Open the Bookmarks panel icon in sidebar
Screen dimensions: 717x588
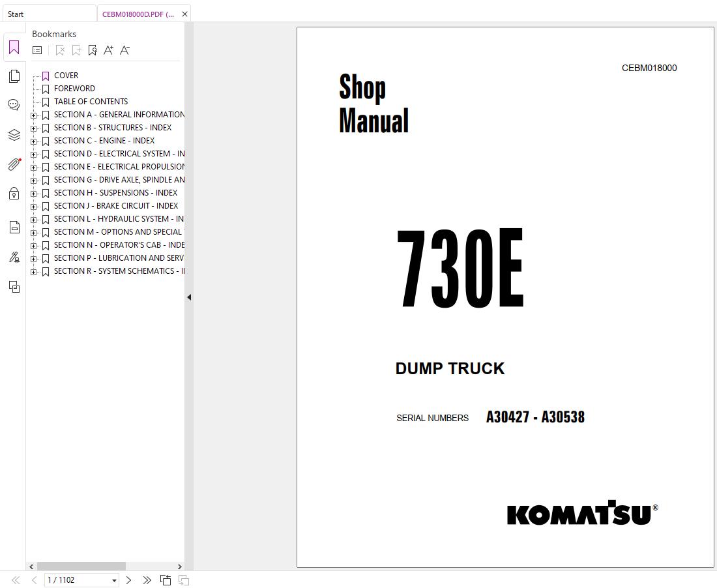coord(14,48)
